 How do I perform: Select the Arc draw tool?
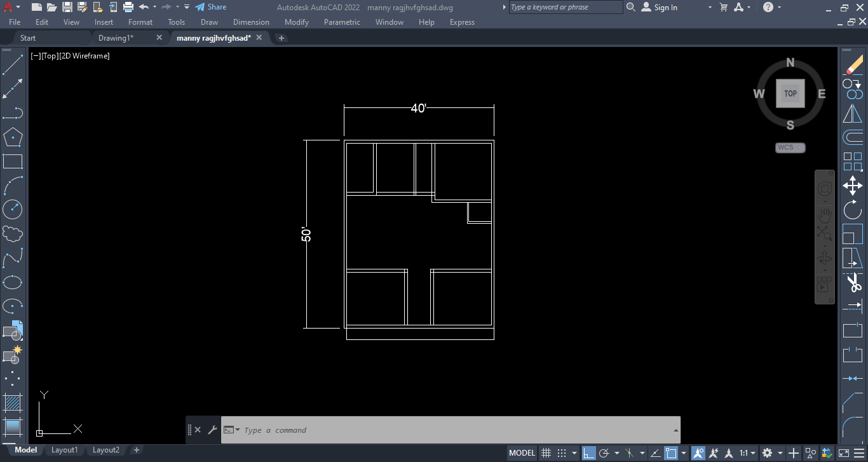tap(13, 186)
